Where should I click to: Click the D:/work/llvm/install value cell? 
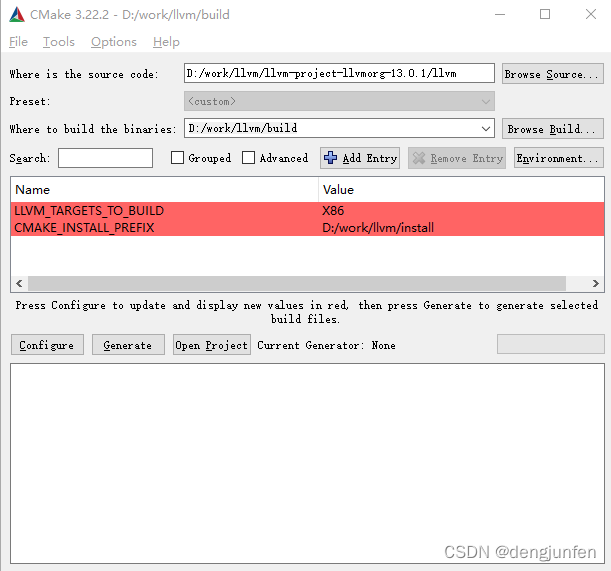378,228
